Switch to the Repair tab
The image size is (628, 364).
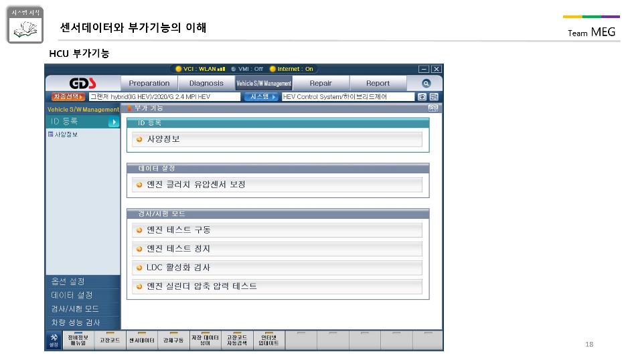(x=321, y=83)
